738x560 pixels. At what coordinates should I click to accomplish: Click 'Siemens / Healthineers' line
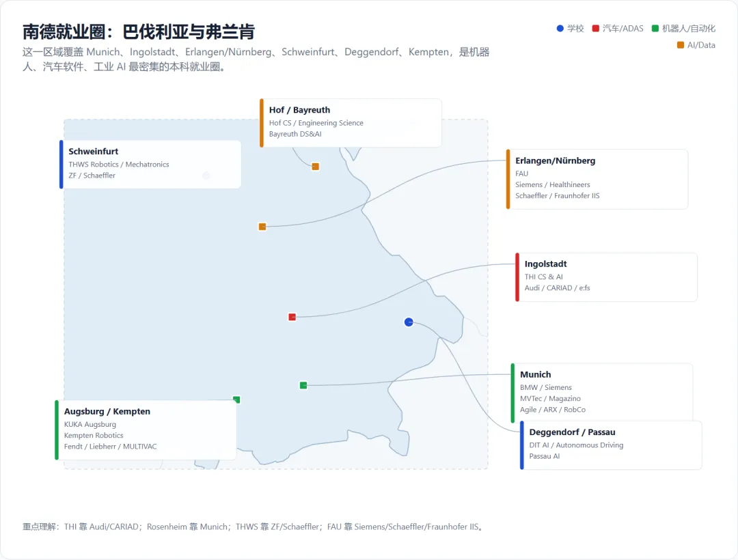(x=553, y=185)
